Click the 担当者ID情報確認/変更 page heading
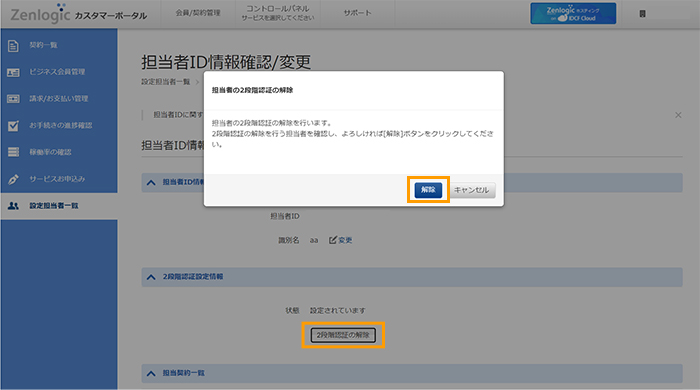Viewport: 700px width, 390px height. coord(226,62)
